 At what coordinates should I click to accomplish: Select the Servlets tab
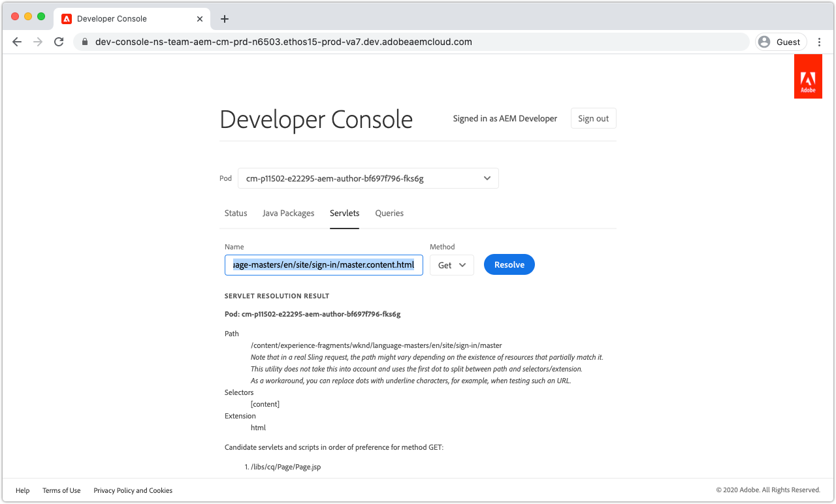(x=345, y=213)
